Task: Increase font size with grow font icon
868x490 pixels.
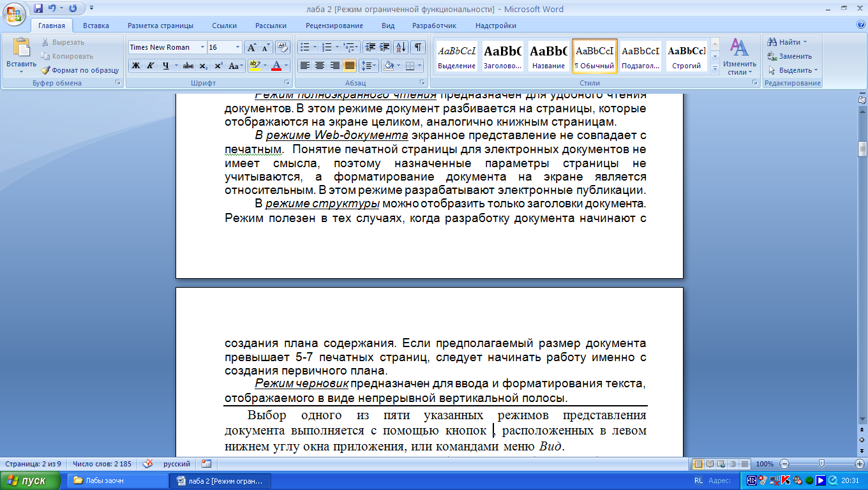Action: tap(251, 47)
